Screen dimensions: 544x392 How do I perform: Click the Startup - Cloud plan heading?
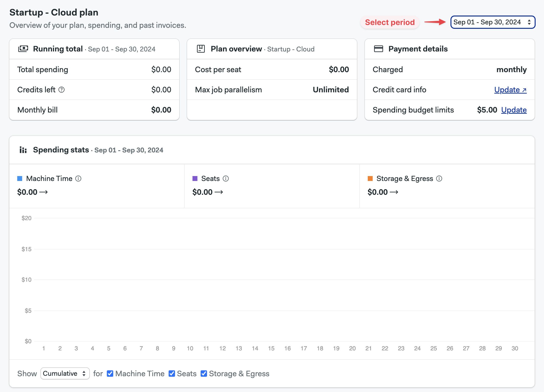(x=54, y=12)
